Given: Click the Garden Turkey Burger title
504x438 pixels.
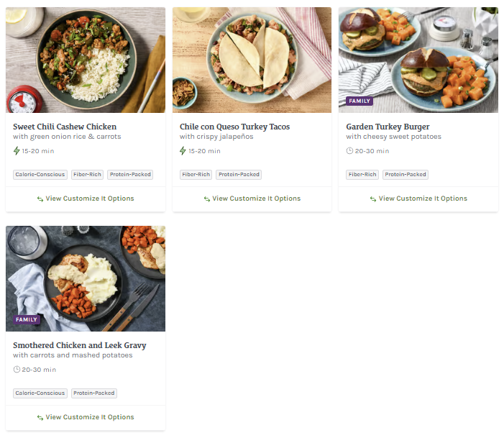Looking at the screenshot, I should (x=388, y=127).
